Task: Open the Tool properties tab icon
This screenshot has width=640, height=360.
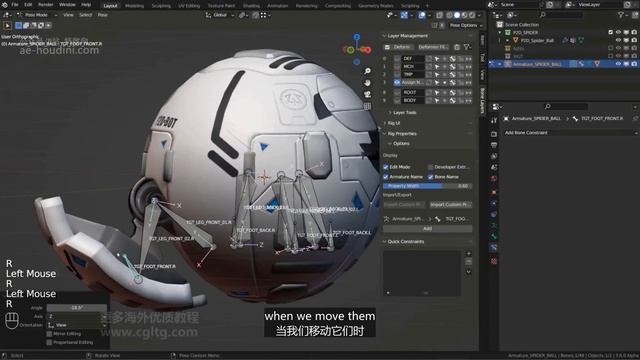Action: click(x=494, y=121)
